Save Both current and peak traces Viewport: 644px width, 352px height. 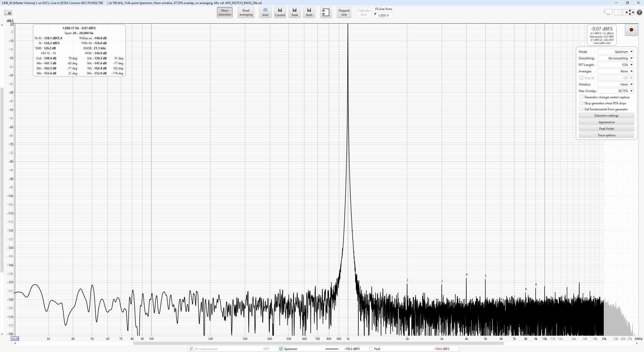(309, 12)
